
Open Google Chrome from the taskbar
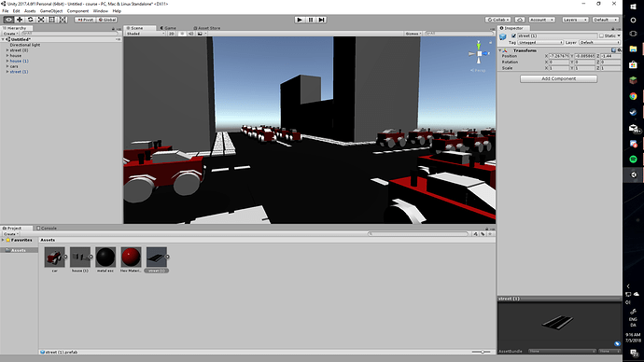point(633,96)
